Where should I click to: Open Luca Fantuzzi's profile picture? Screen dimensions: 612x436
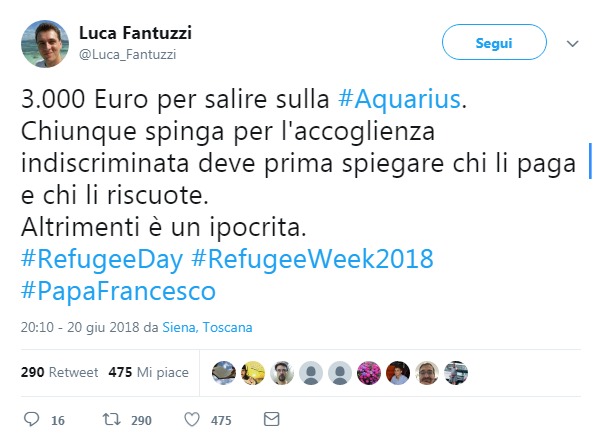click(x=45, y=44)
